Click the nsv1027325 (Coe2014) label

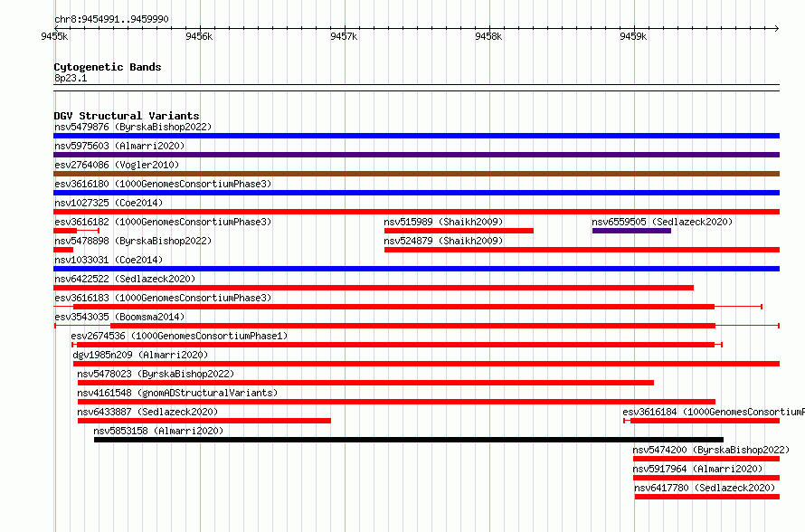pos(109,203)
